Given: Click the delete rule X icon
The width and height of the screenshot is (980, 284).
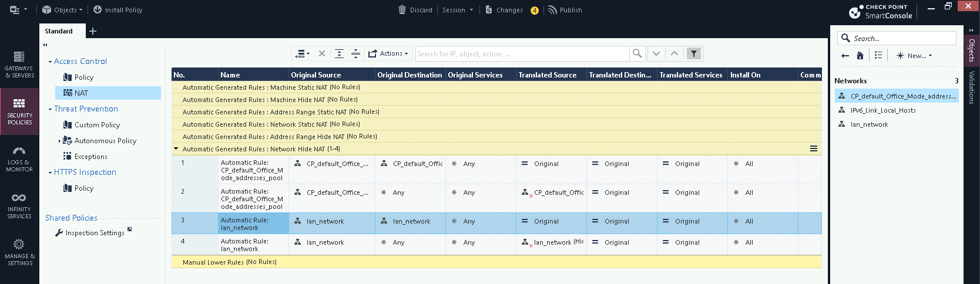Looking at the screenshot, I should 322,54.
